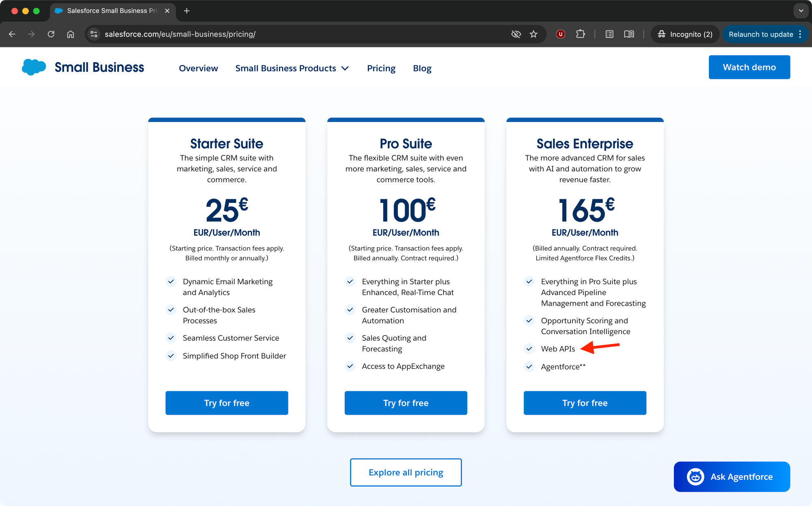Click the tracking protection eye icon

tap(516, 34)
